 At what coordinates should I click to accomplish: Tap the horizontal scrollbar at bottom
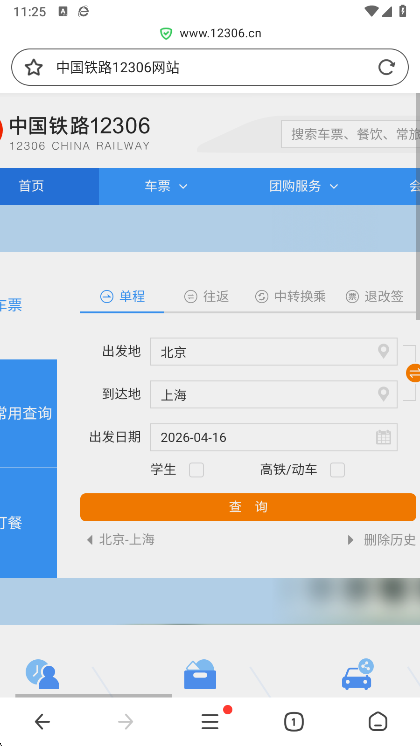coord(94,696)
